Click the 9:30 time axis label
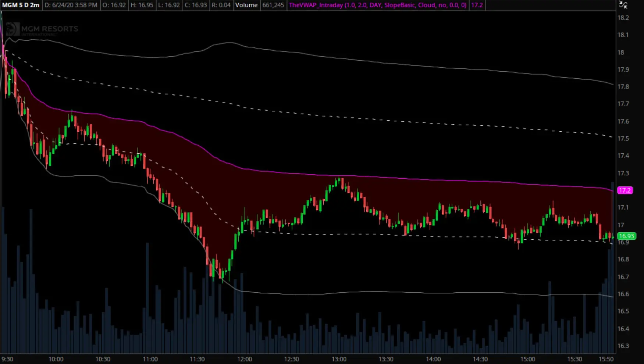The image size is (644, 364). pyautogui.click(x=7, y=359)
